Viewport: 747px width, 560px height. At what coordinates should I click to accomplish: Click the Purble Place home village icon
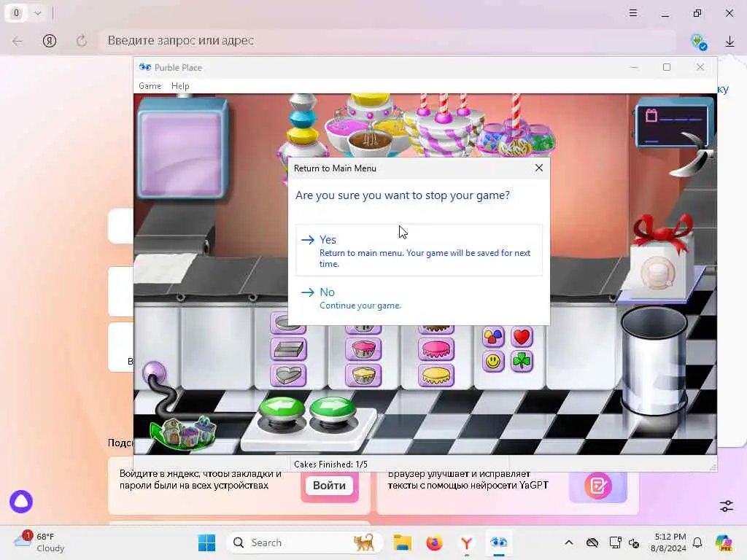[183, 432]
